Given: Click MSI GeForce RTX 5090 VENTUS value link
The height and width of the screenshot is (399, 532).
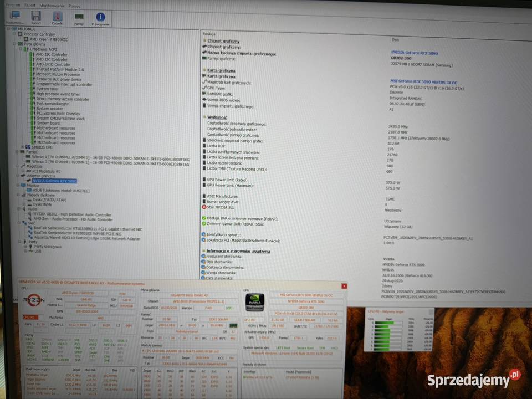Looking at the screenshot, I should (423, 82).
